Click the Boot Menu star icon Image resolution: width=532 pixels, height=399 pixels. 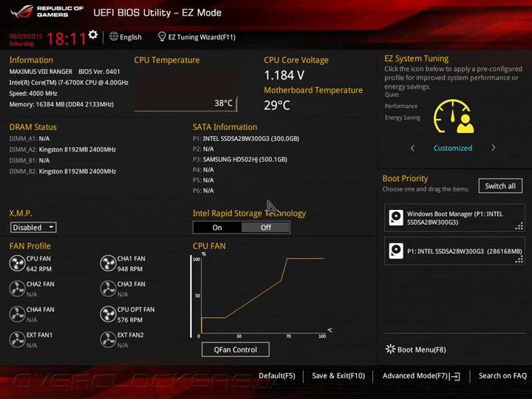pyautogui.click(x=391, y=349)
